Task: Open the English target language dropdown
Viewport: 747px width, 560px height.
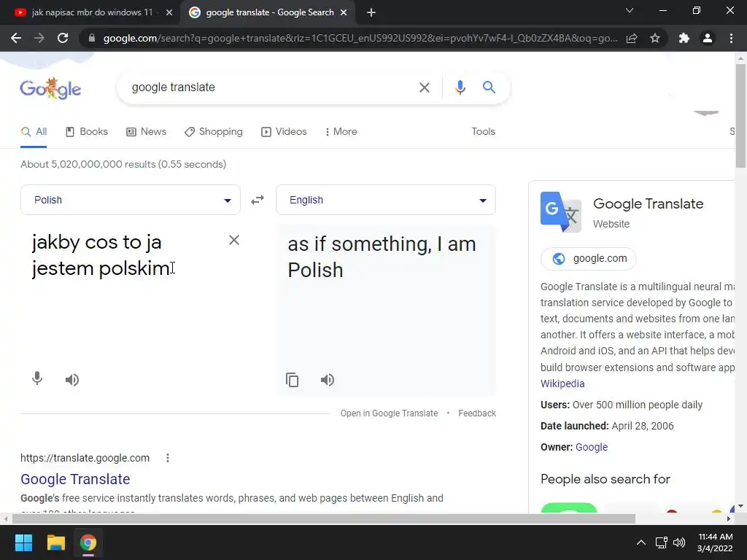Action: (386, 200)
